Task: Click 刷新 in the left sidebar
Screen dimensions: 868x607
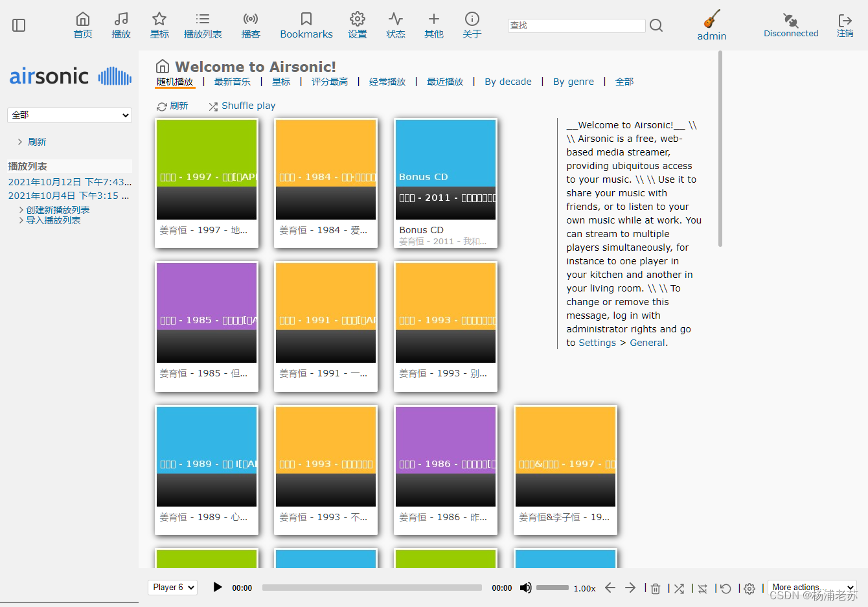Action: (x=37, y=142)
